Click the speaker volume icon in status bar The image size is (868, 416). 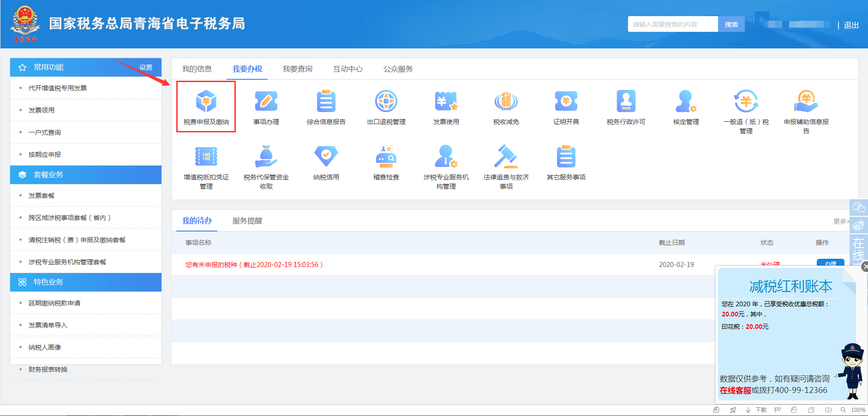tap(828, 410)
